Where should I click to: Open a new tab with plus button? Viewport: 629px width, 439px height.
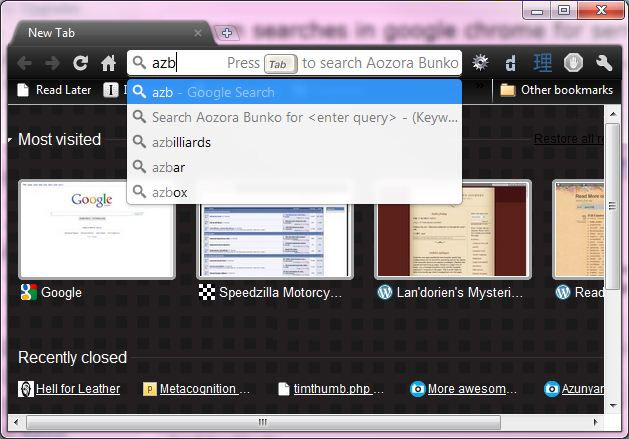pyautogui.click(x=226, y=33)
